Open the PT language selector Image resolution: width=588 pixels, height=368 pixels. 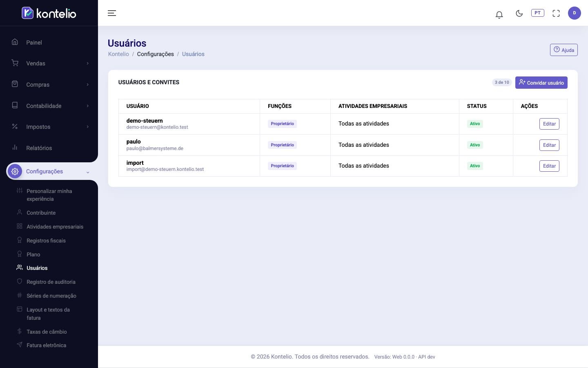(x=537, y=13)
